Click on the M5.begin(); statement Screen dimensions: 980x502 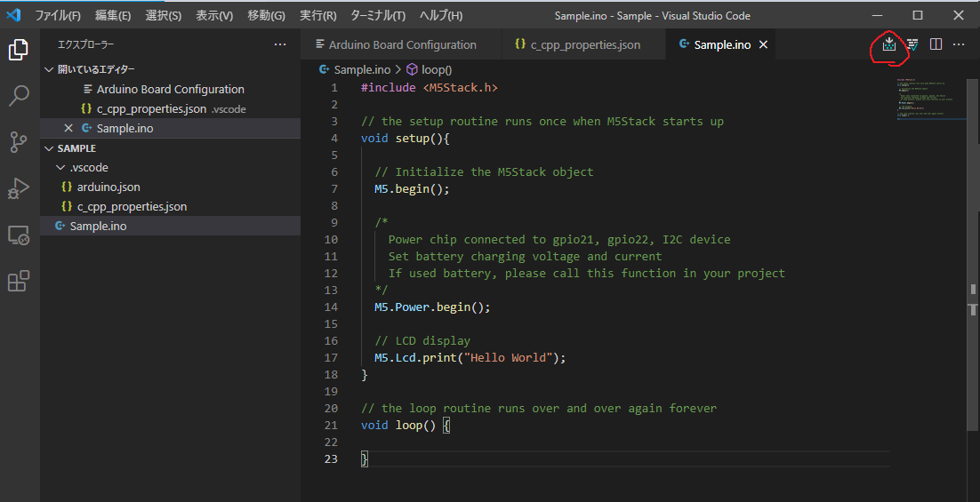point(412,188)
